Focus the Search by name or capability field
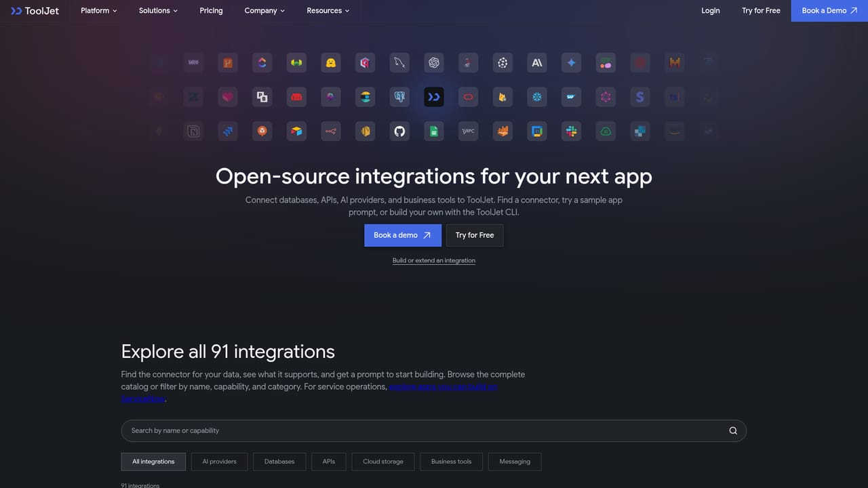This screenshot has height=488, width=868. tap(434, 430)
